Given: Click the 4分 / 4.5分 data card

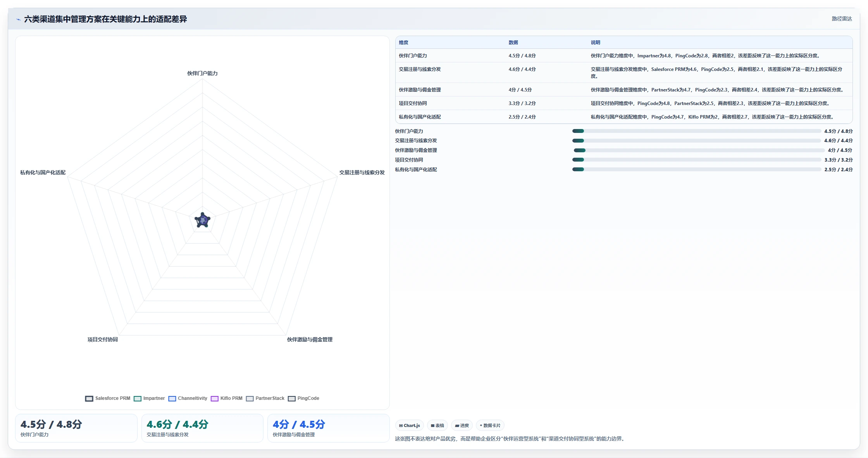Looking at the screenshot, I should [329, 428].
